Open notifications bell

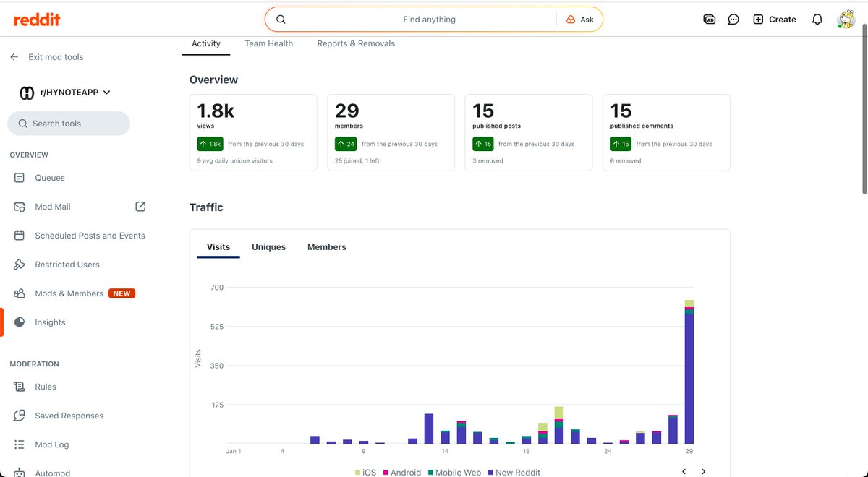point(817,20)
